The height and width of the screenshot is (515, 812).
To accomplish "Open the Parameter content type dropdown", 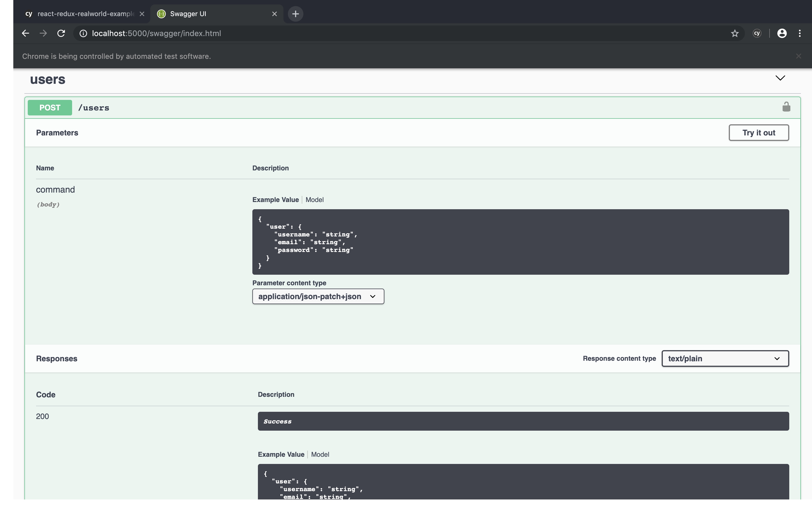I will pos(318,296).
